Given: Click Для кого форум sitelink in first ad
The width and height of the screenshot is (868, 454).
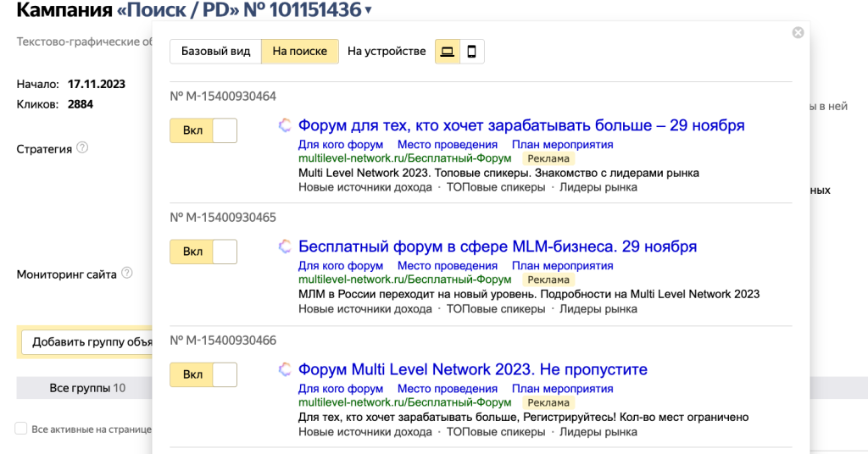Looking at the screenshot, I should click(341, 145).
